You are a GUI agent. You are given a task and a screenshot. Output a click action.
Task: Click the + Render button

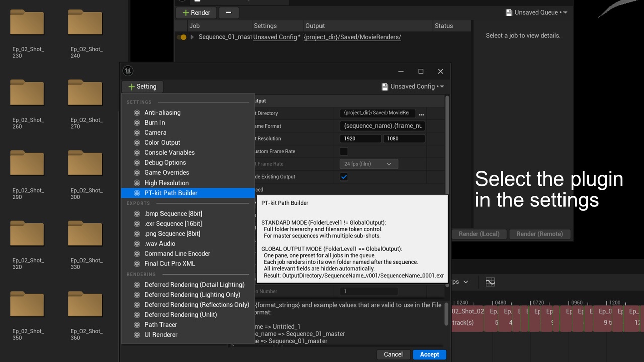196,13
